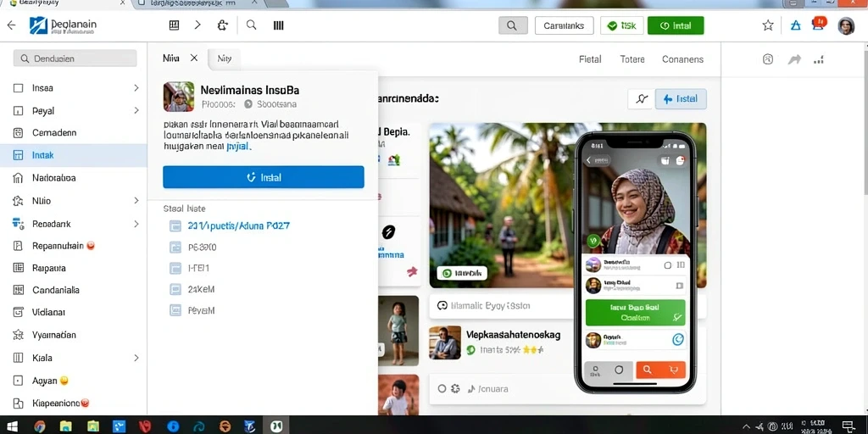Open the user profile avatar
This screenshot has width=868, height=434.
[846, 25]
